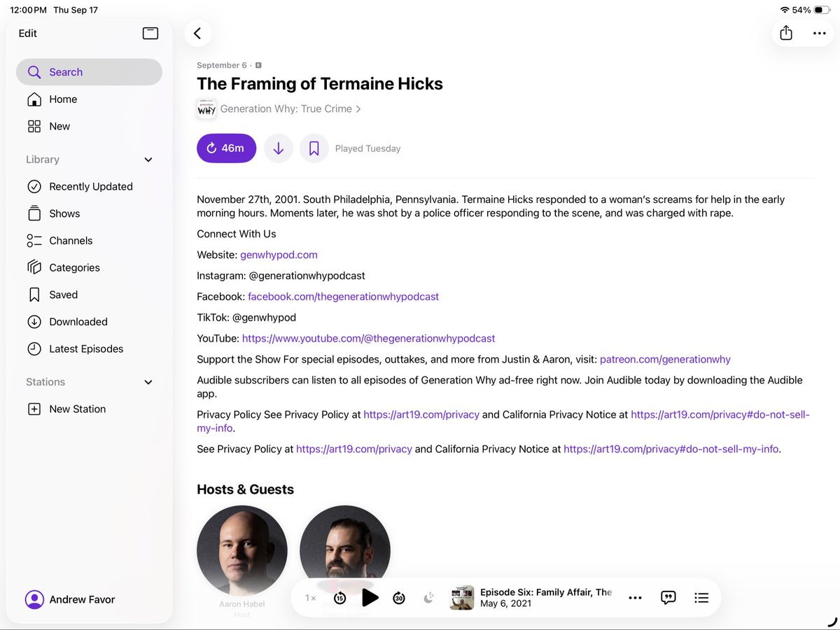
Task: View host Aaron Habel's photo
Action: pos(242,550)
